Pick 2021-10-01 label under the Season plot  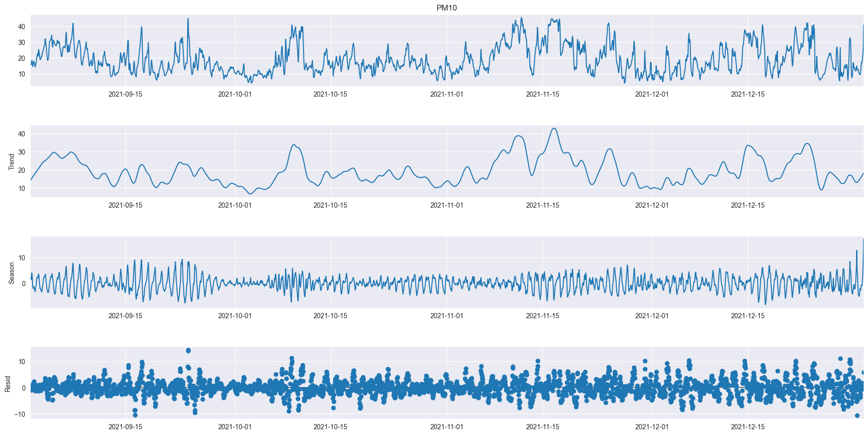coord(235,316)
